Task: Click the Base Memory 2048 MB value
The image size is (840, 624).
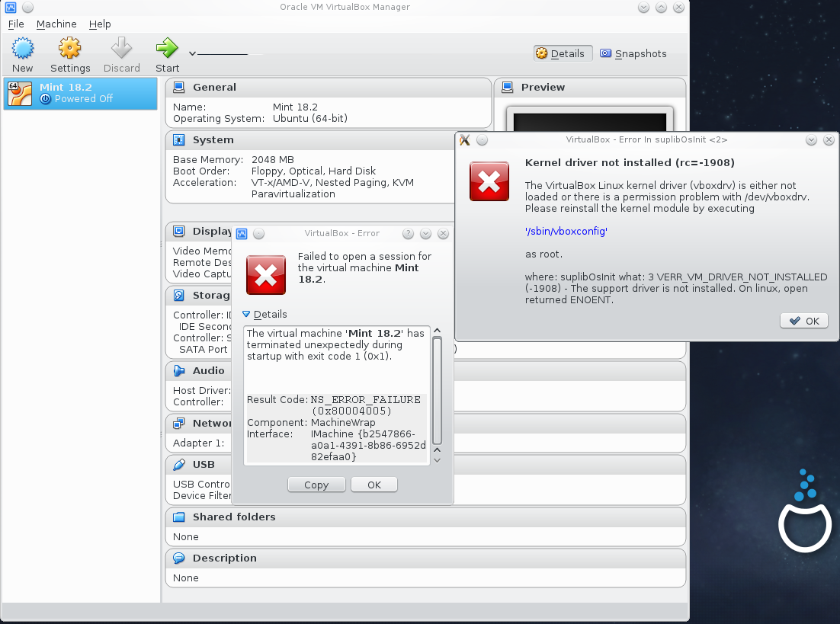Action: [x=273, y=159]
